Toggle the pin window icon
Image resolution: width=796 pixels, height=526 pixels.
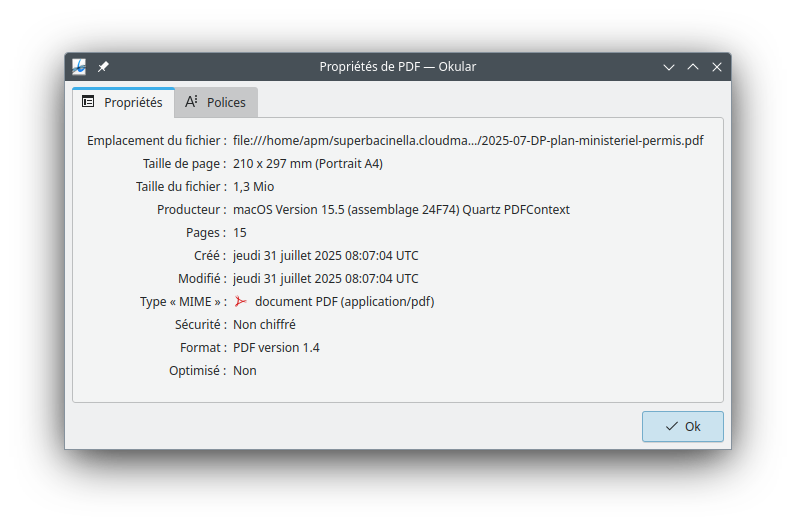[103, 67]
